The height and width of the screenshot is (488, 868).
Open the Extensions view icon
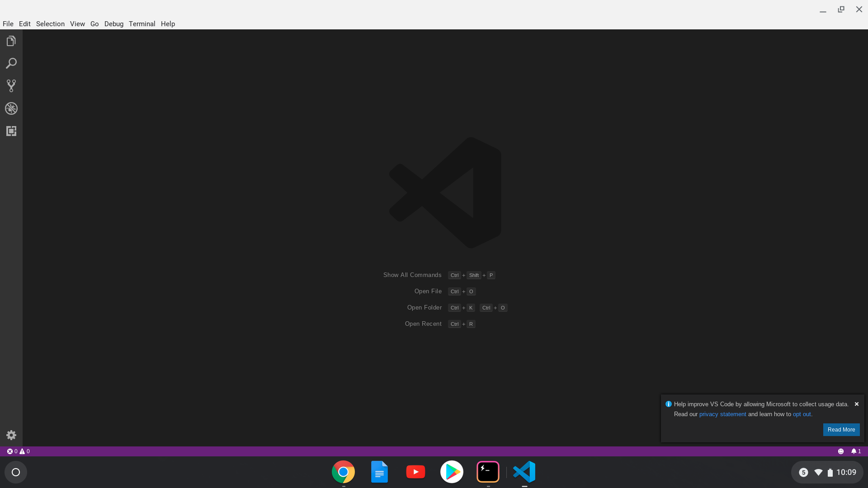(11, 131)
